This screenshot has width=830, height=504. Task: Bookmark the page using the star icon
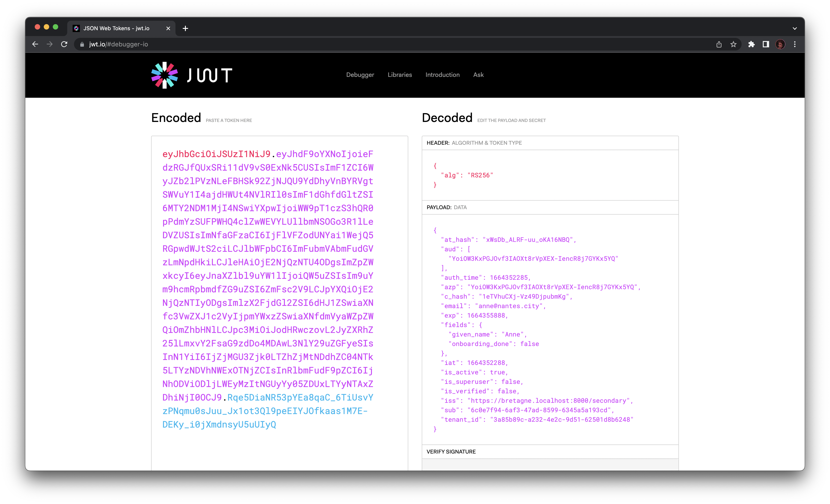tap(733, 44)
